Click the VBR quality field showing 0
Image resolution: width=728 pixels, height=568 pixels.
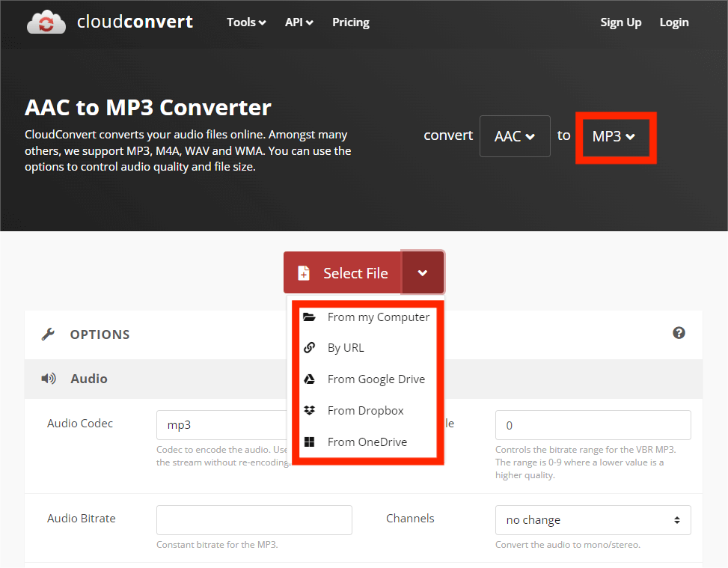tap(593, 425)
